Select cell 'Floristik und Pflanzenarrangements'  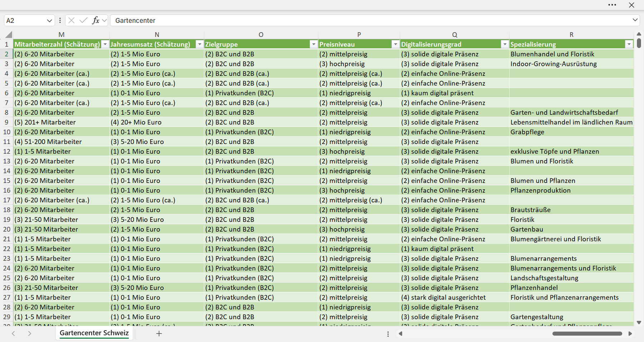pos(571,297)
